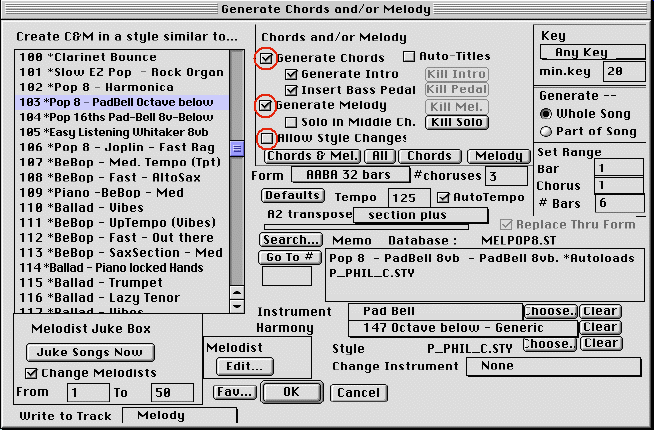Click the Tempo input field
The width and height of the screenshot is (654, 430).
coord(408,198)
